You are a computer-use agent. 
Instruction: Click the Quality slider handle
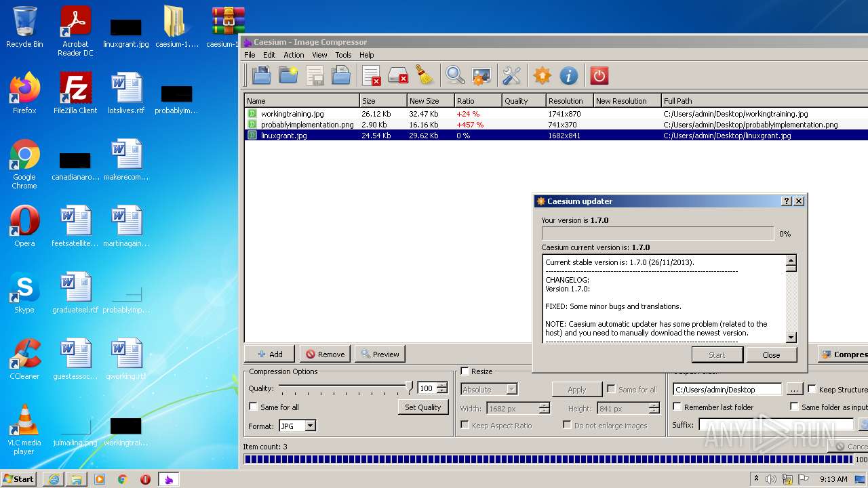coord(409,387)
